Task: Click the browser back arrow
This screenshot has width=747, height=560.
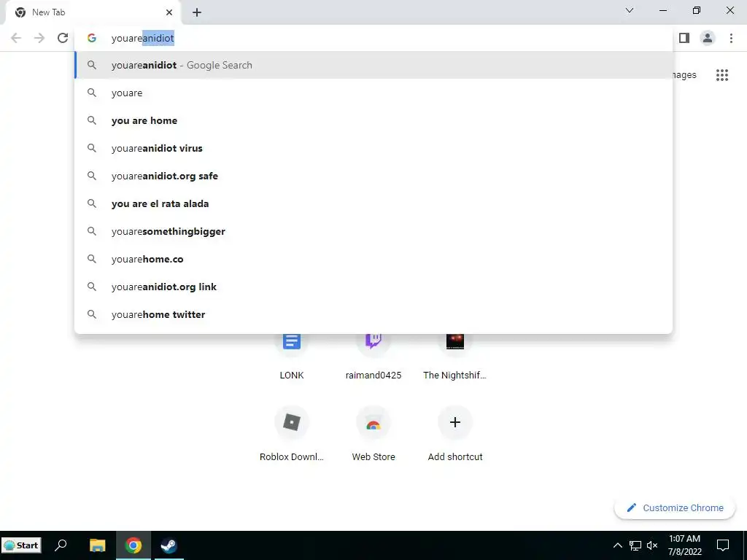Action: [x=16, y=38]
